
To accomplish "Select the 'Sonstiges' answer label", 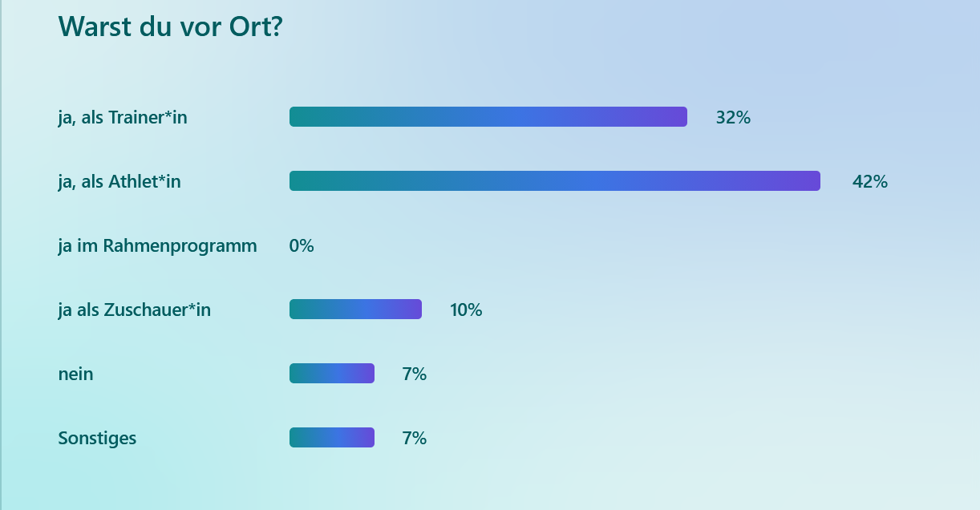I will [x=97, y=438].
